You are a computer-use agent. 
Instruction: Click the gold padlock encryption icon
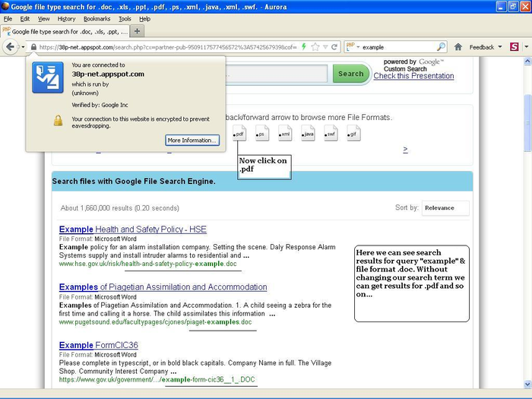point(58,120)
